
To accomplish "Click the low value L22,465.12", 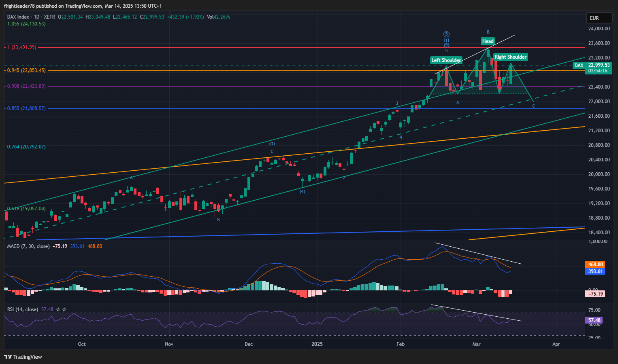I will [125, 17].
